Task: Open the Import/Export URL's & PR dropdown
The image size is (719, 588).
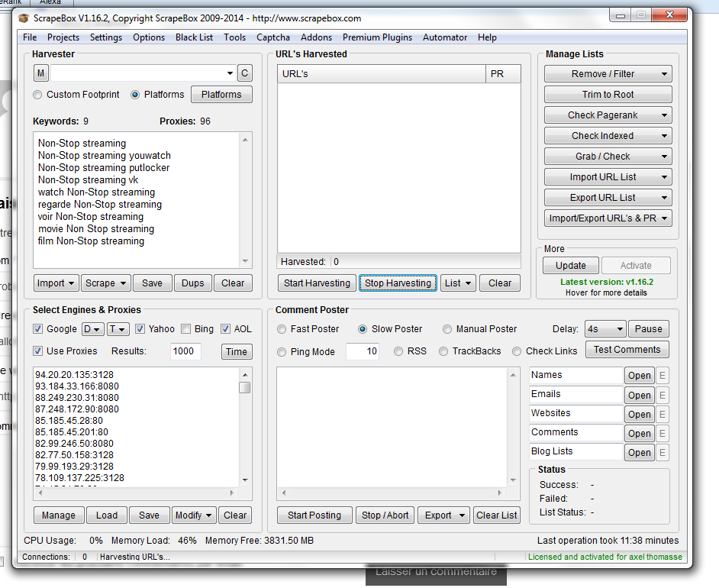Action: point(608,218)
